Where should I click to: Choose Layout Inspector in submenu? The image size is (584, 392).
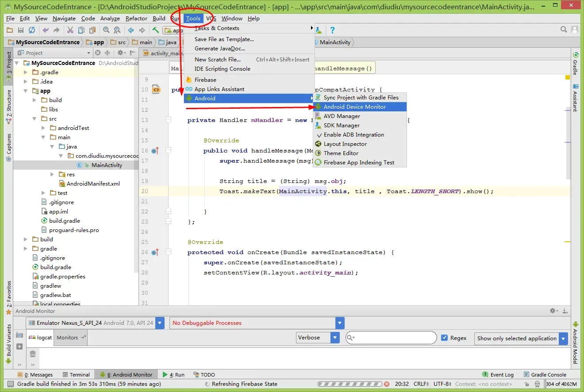click(x=360, y=144)
